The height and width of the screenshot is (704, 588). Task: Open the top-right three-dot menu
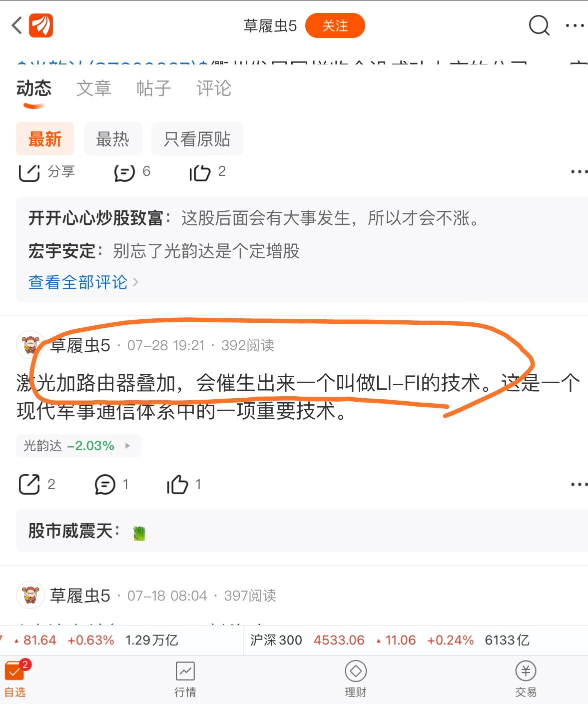point(575,25)
